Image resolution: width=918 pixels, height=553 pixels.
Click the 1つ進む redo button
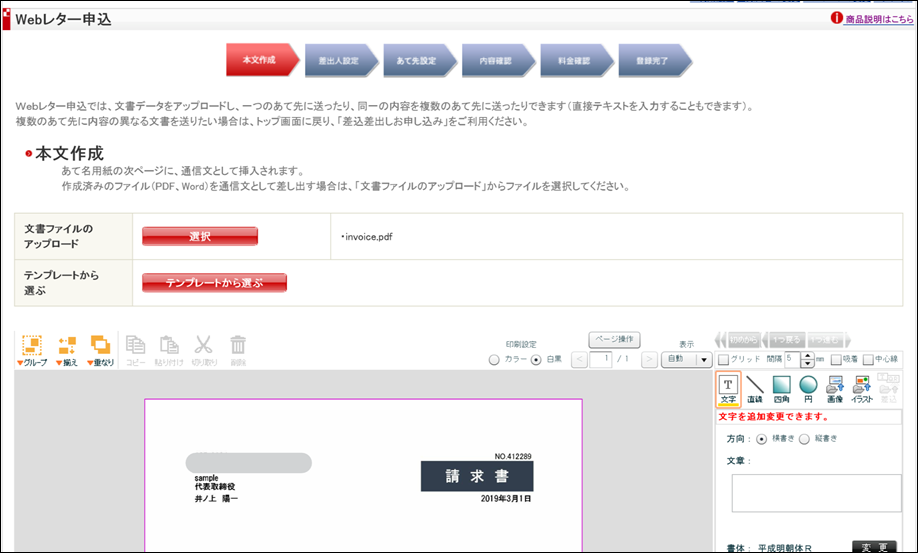click(827, 339)
